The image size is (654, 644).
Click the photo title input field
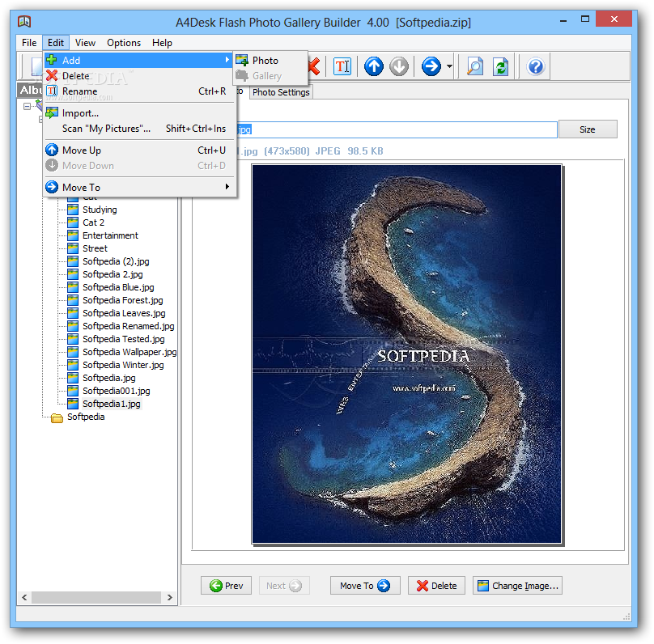(397, 129)
